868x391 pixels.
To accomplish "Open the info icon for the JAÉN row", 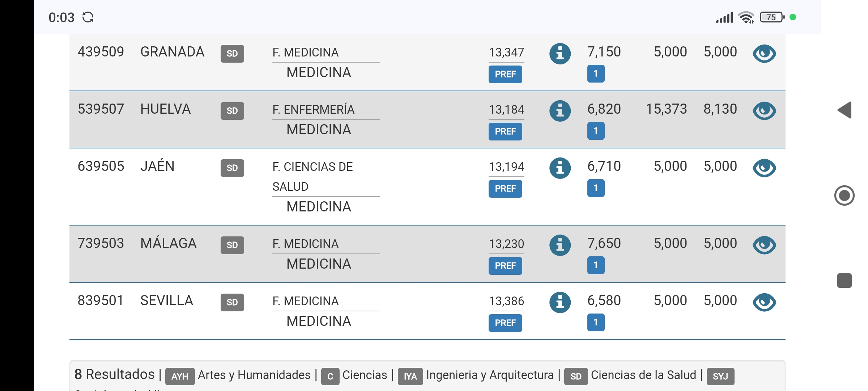I will tap(560, 168).
